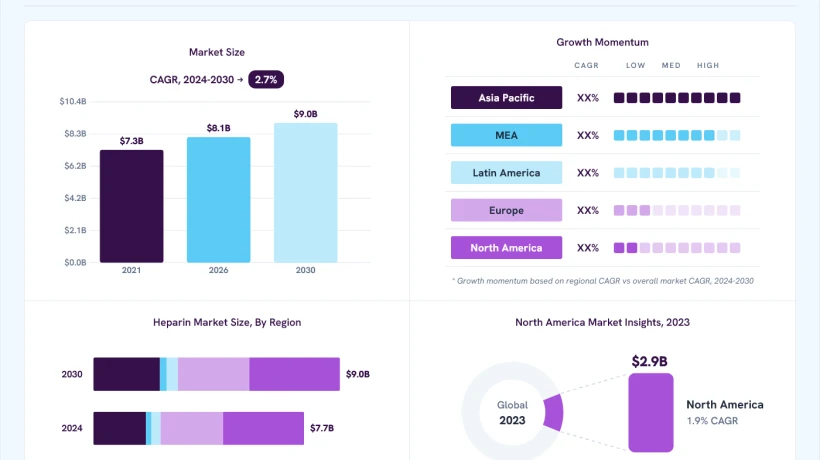The width and height of the screenshot is (820, 460).
Task: Click the MEA momentum indicator squares
Action: click(677, 135)
